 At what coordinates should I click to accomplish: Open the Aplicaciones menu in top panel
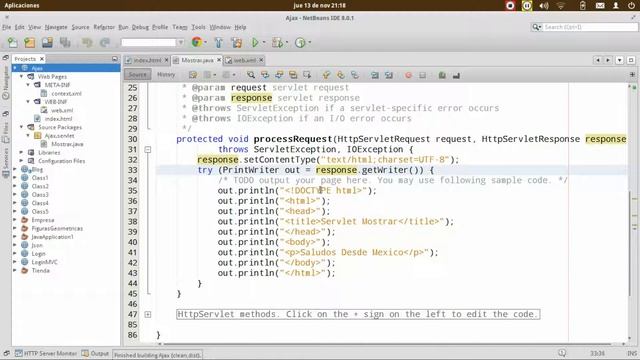coord(22,6)
